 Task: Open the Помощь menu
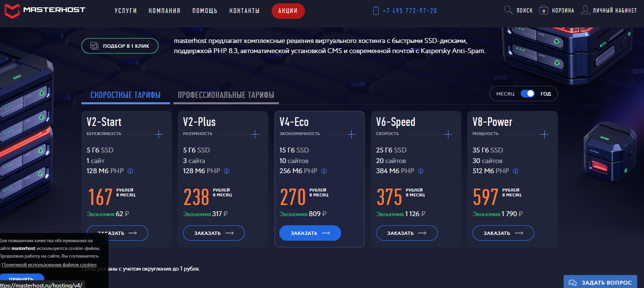coord(205,11)
